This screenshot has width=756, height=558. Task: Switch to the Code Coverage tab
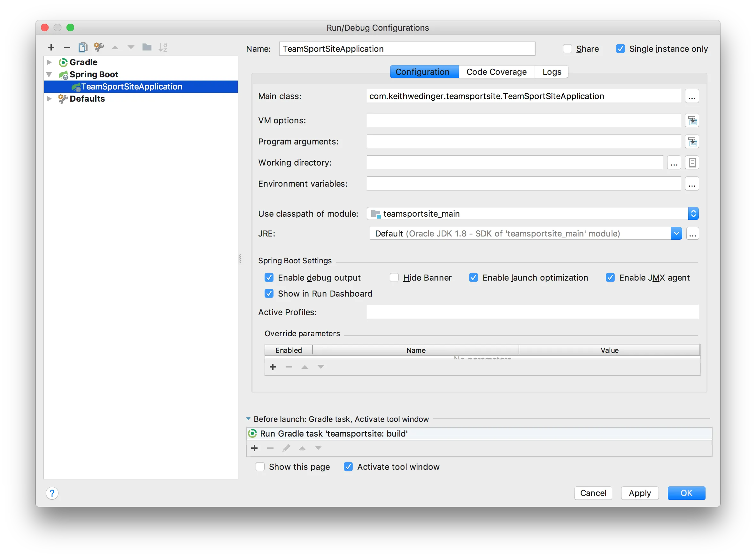point(496,72)
